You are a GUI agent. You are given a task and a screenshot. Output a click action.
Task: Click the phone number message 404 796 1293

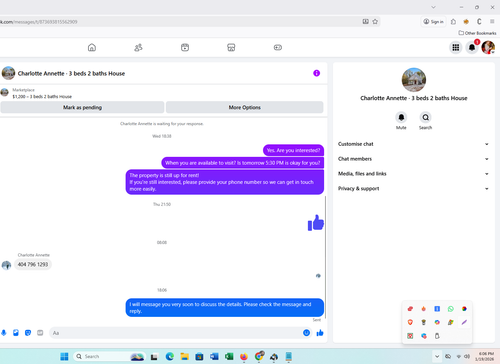(33, 264)
